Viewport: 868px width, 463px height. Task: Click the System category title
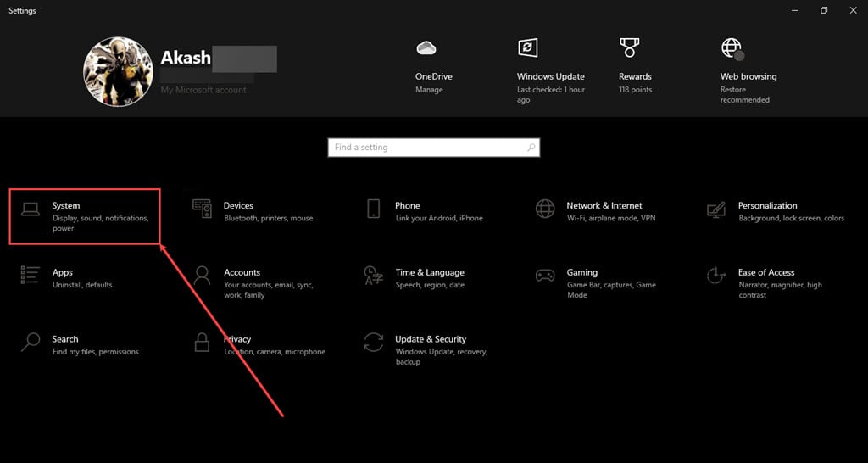point(66,205)
